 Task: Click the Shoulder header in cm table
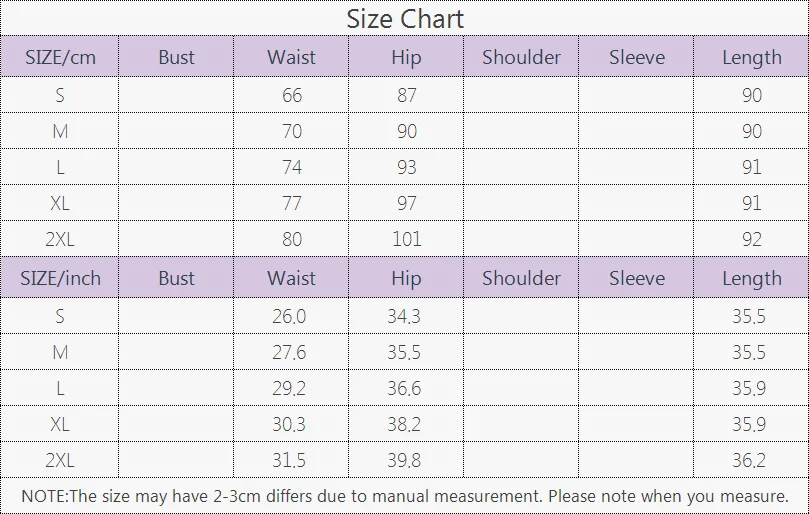[x=521, y=57]
